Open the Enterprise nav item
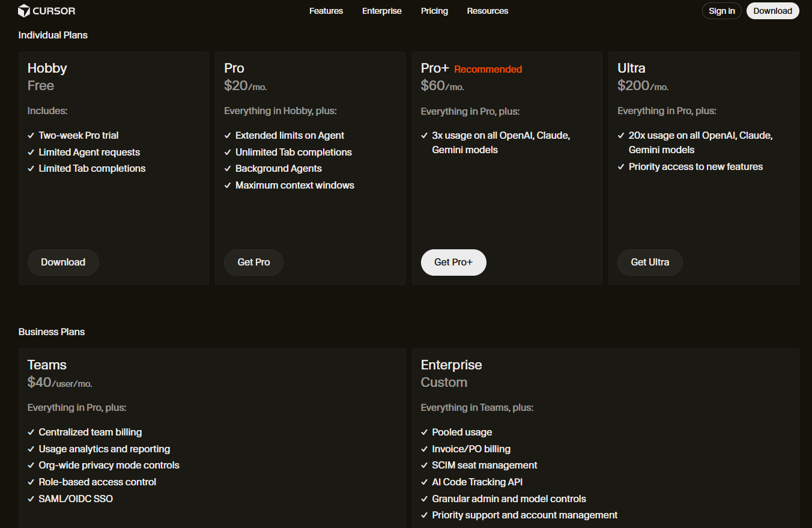This screenshot has width=812, height=528. (381, 11)
